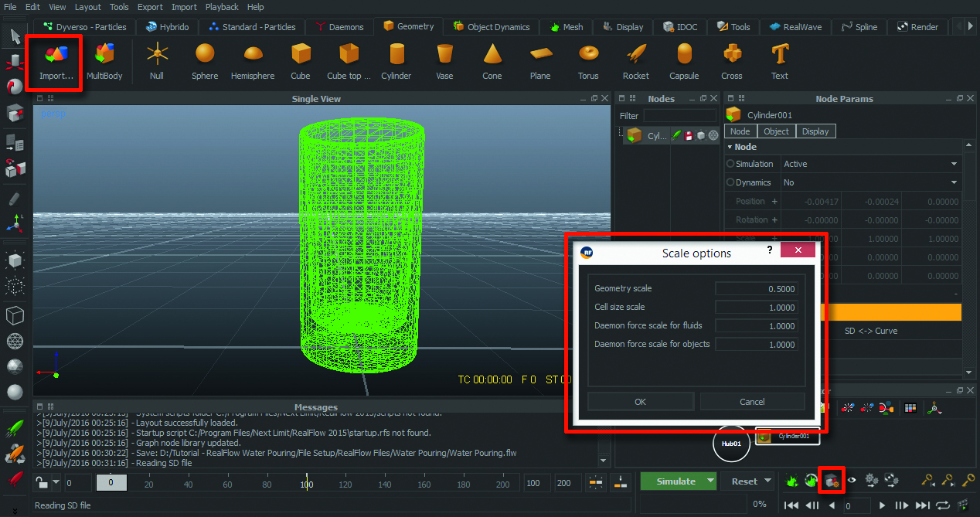
Task: Click the Geometry scale value field
Action: 755,288
